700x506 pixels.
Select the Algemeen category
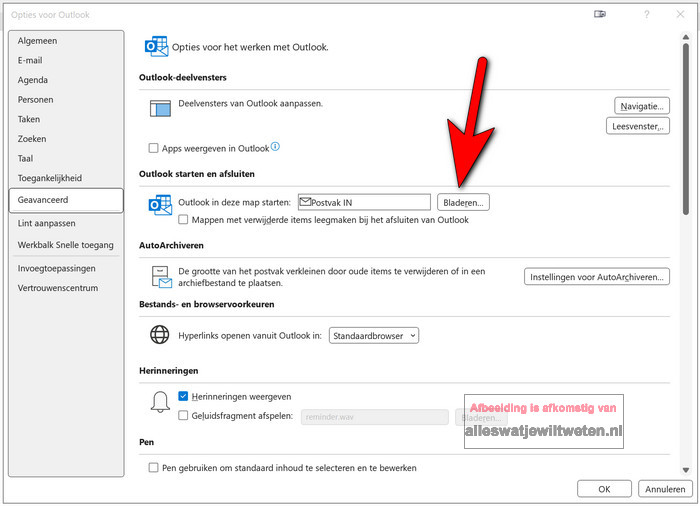(66, 41)
